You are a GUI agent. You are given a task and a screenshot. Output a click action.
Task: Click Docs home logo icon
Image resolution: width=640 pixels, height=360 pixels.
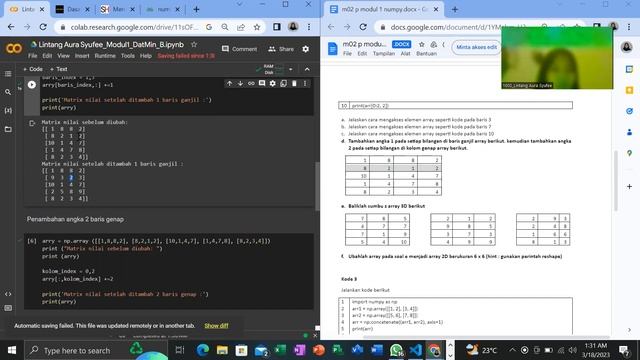point(333,49)
